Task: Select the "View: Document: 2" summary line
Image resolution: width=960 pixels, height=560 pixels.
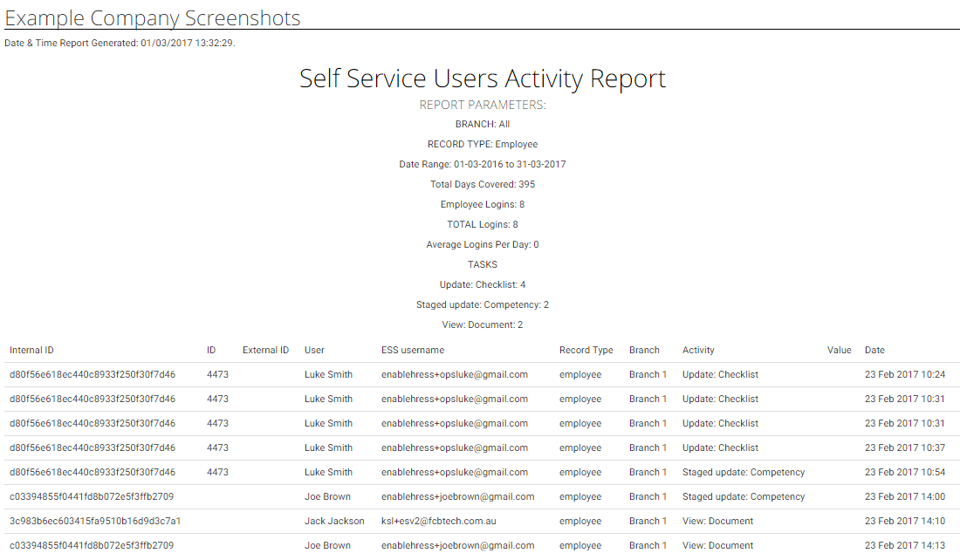Action: (483, 325)
